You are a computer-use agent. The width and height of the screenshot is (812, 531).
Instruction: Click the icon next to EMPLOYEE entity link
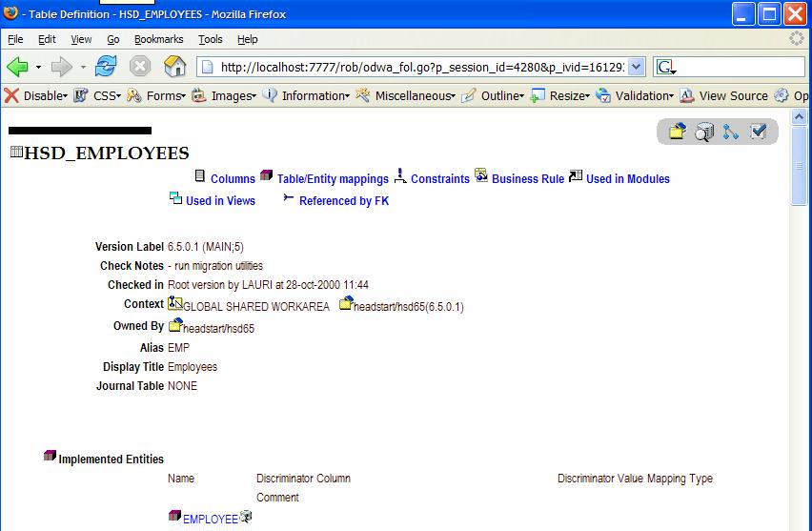pyautogui.click(x=246, y=517)
